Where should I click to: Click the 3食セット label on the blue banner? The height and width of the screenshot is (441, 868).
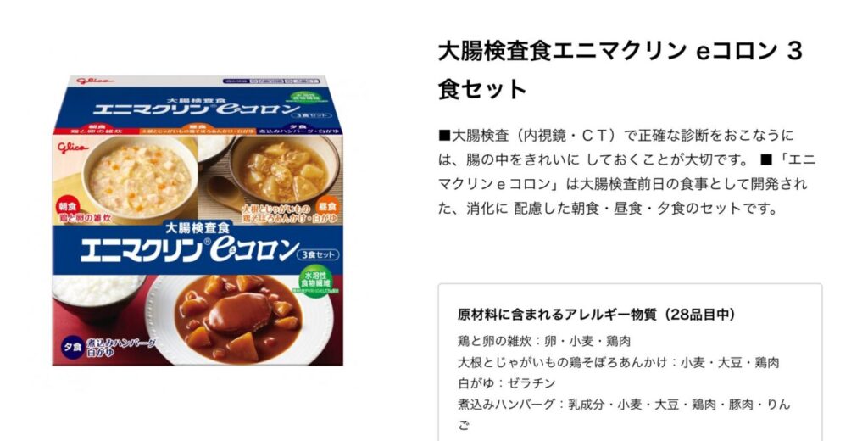318,254
